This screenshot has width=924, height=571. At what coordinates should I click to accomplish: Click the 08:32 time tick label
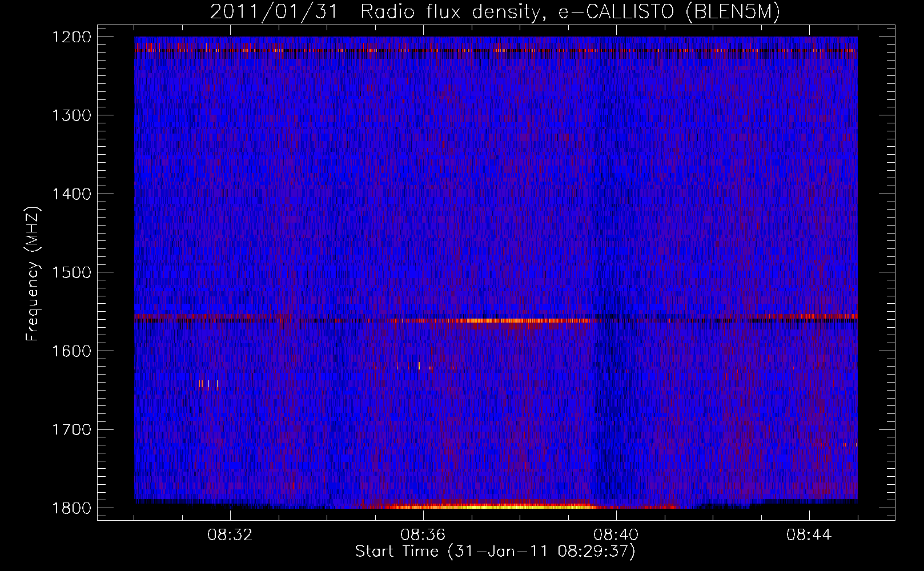pos(230,535)
